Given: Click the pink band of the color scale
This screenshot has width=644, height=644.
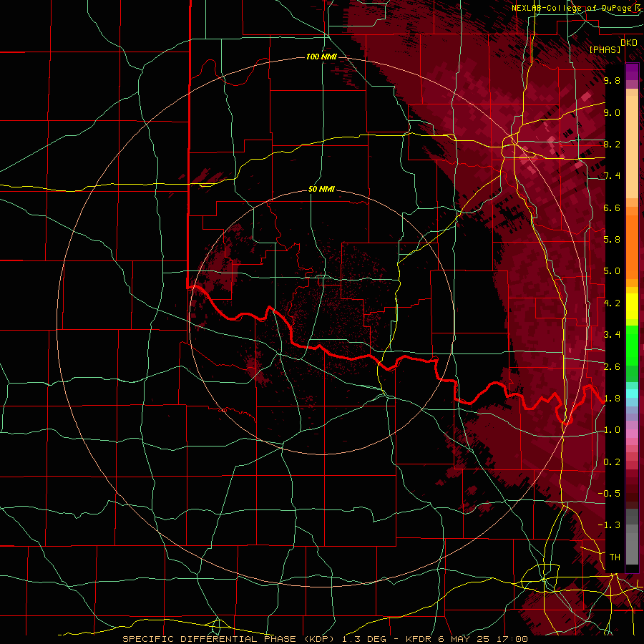Looking at the screenshot, I should (632, 434).
